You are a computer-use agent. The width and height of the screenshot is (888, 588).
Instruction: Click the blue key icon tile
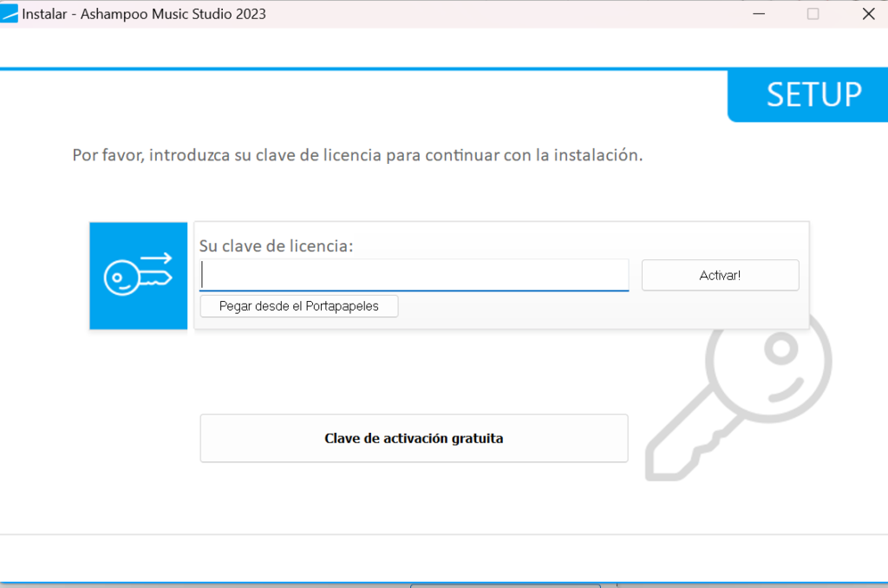(x=138, y=276)
